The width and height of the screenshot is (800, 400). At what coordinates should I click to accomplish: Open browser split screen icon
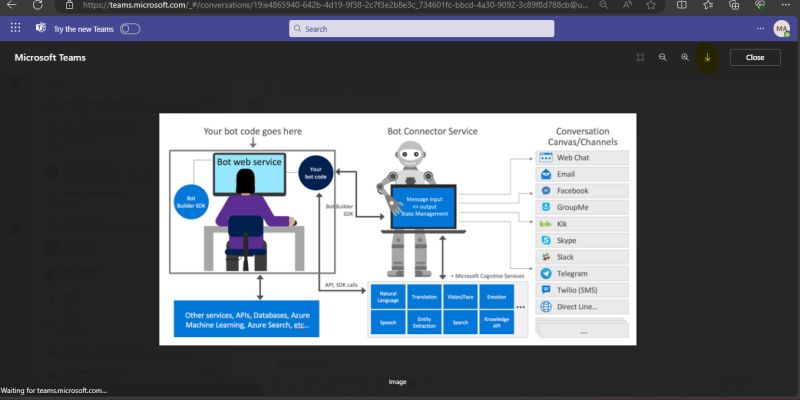click(x=681, y=5)
